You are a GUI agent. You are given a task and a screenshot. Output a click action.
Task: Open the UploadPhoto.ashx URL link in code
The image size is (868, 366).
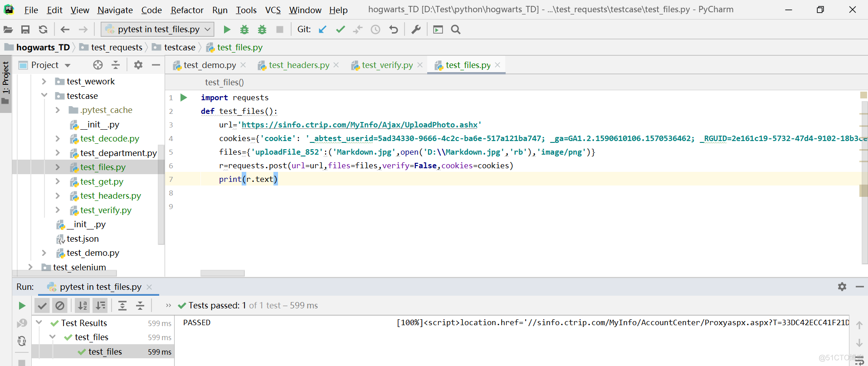pos(360,125)
